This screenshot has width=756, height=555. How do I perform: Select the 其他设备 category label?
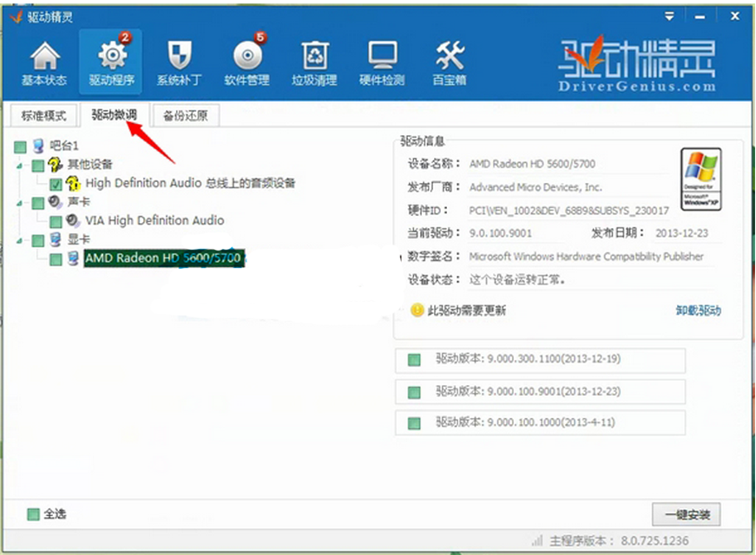tap(89, 164)
